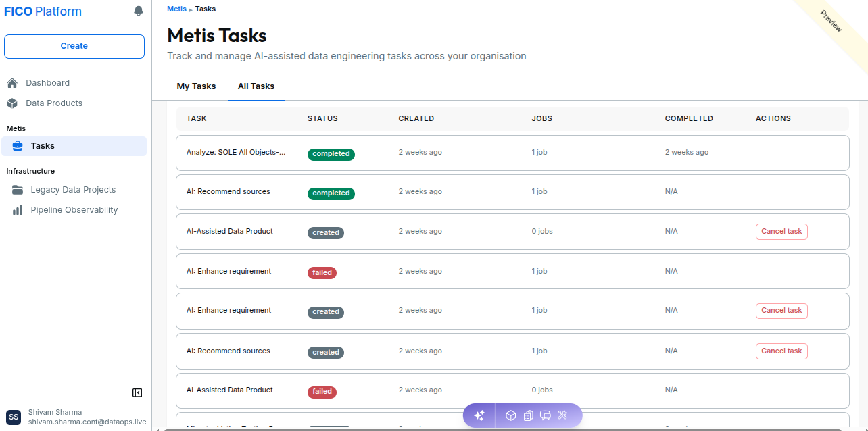Click the Tasks breadcrumb text

tap(206, 9)
